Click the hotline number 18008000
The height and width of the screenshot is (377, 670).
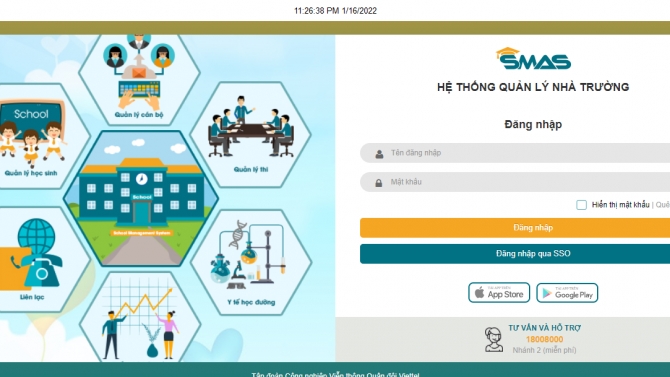pos(544,339)
